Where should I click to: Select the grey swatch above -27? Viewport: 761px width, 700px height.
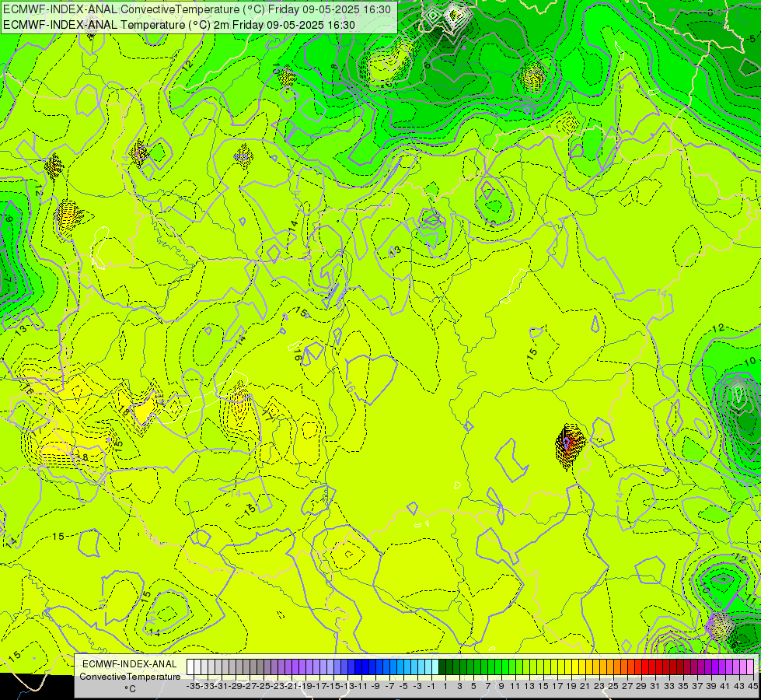pos(246,667)
